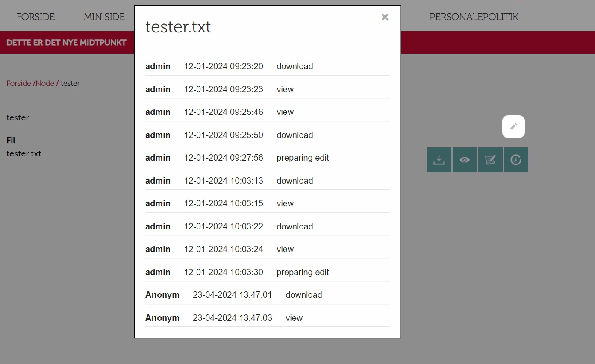Select the 09:27:56 preparing edit entry
595x364 pixels.
267,158
